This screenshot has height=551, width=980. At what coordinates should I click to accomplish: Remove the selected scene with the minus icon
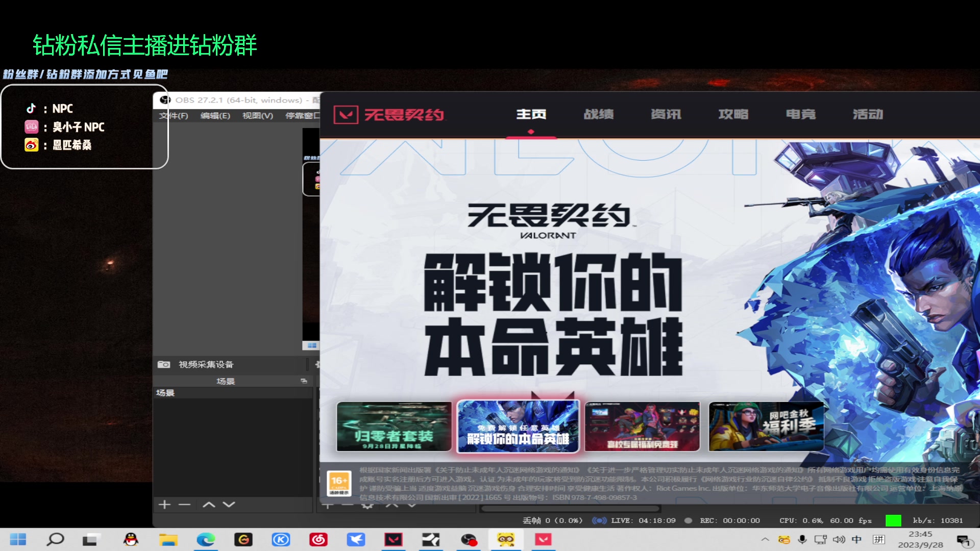coord(184,504)
